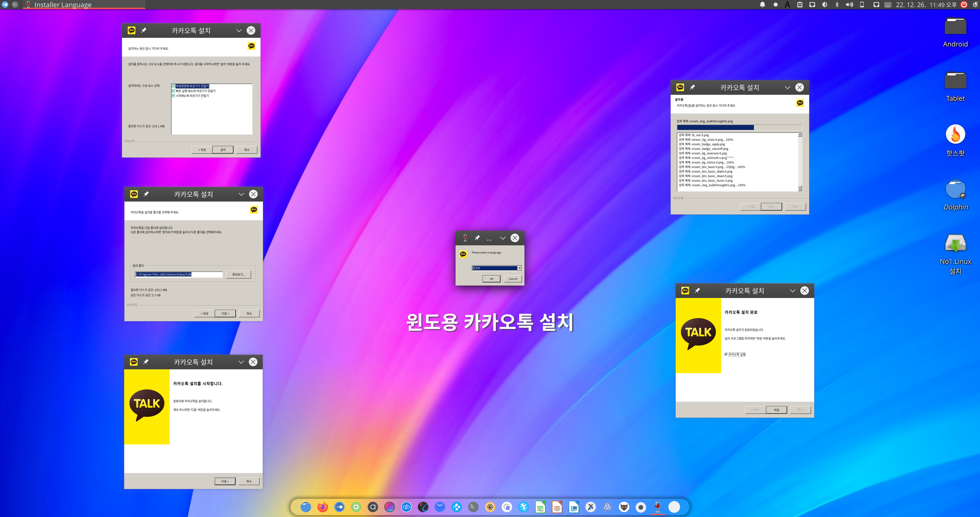Click OK in the Installer Language dialog
This screenshot has height=517, width=980.
click(491, 279)
